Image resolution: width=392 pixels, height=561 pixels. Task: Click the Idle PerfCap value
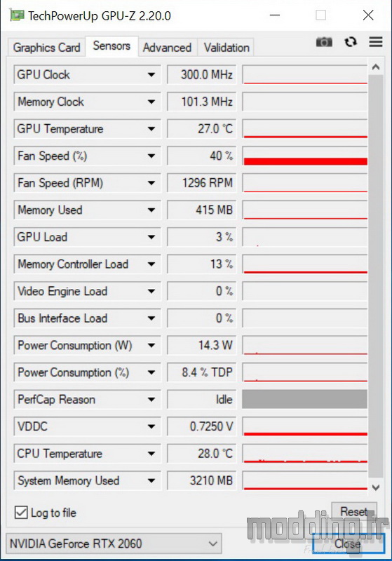(202, 399)
